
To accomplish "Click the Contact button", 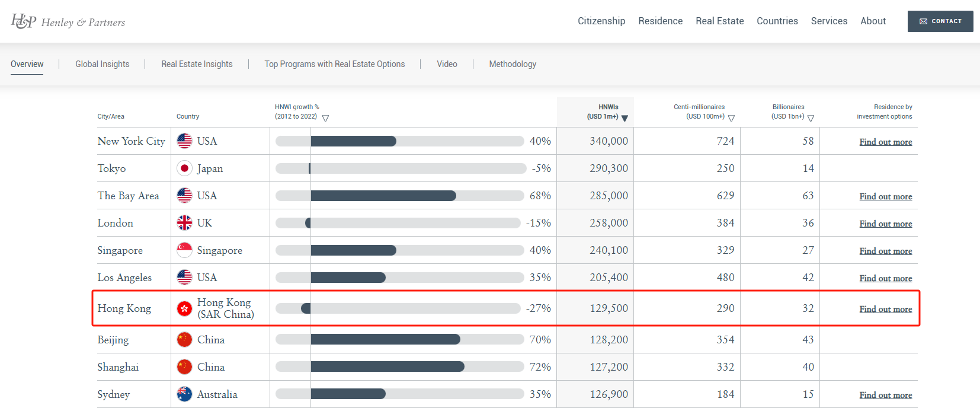I will (940, 21).
